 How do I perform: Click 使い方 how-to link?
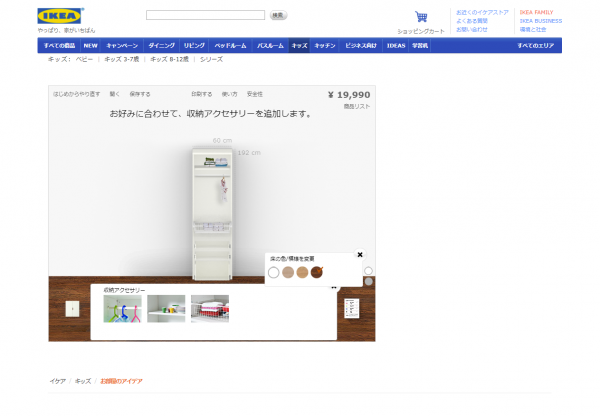pyautogui.click(x=230, y=94)
